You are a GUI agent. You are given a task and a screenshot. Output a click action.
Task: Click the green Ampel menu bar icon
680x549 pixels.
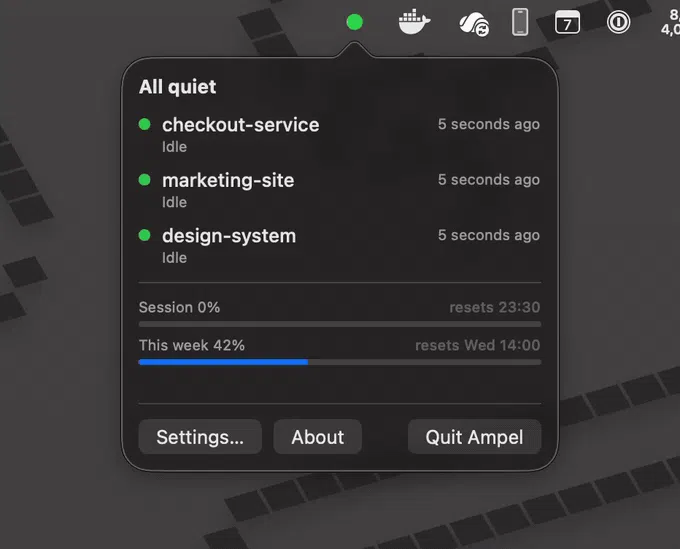click(x=354, y=22)
